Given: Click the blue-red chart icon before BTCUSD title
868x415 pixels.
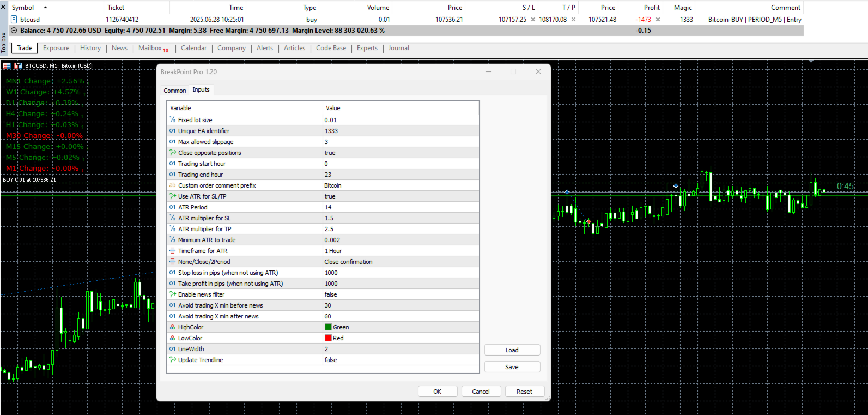Looking at the screenshot, I should pos(18,65).
